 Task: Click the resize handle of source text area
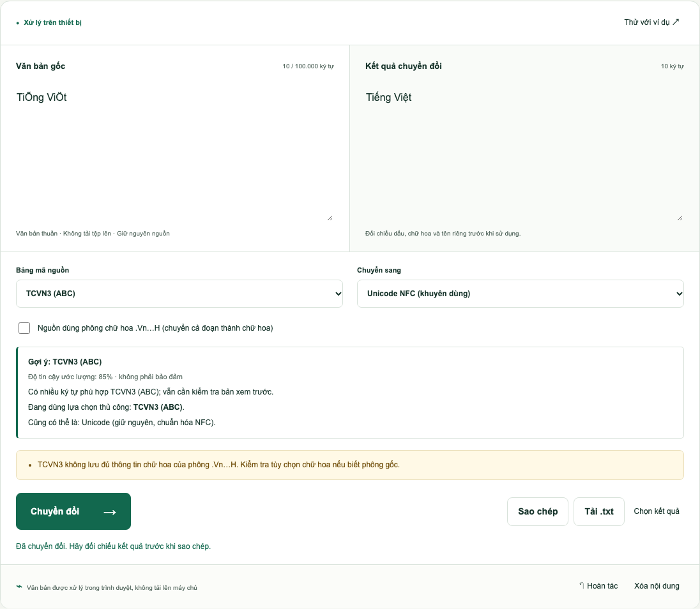(x=330, y=218)
